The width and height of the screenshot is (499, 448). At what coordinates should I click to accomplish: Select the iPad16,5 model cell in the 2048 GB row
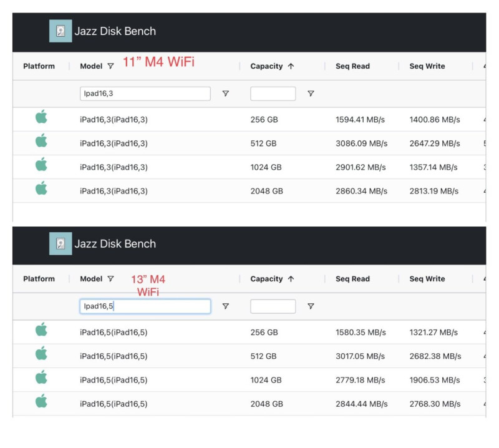[114, 404]
